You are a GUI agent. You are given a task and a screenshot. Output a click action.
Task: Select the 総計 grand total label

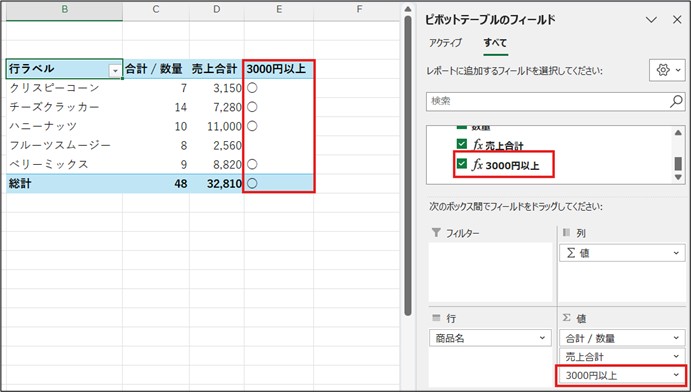pos(64,184)
